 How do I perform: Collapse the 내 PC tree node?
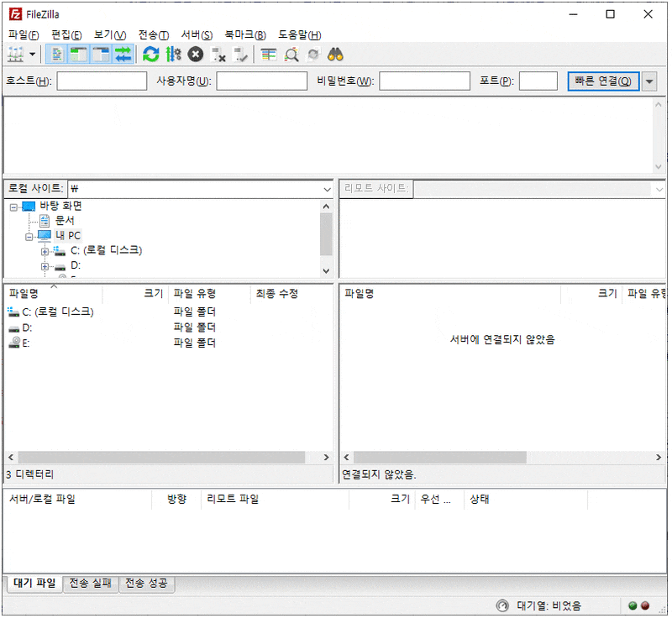point(29,237)
